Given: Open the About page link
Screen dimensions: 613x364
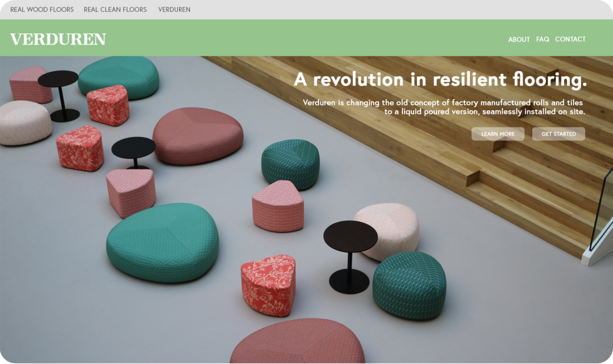Looking at the screenshot, I should click(519, 40).
